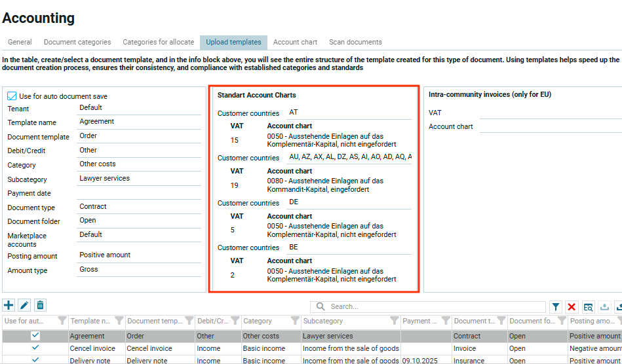This screenshot has width=622, height=364.
Task: Open the Document categories tab
Action: 77,42
